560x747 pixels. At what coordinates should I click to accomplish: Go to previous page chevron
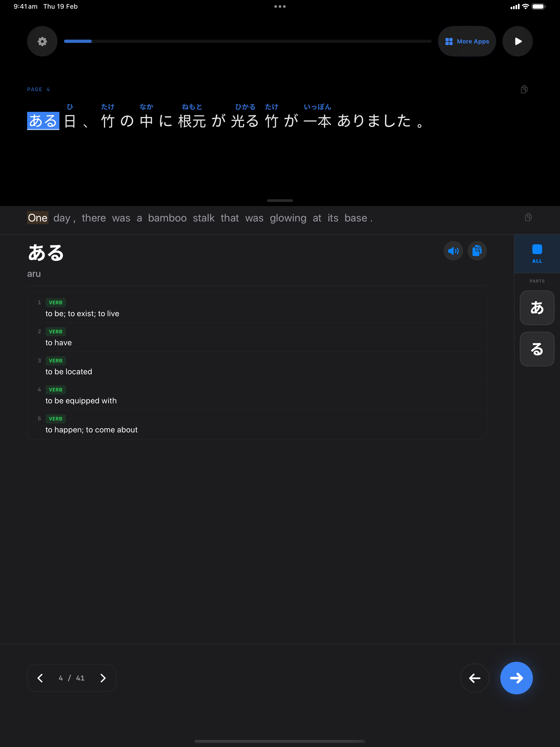tap(40, 678)
